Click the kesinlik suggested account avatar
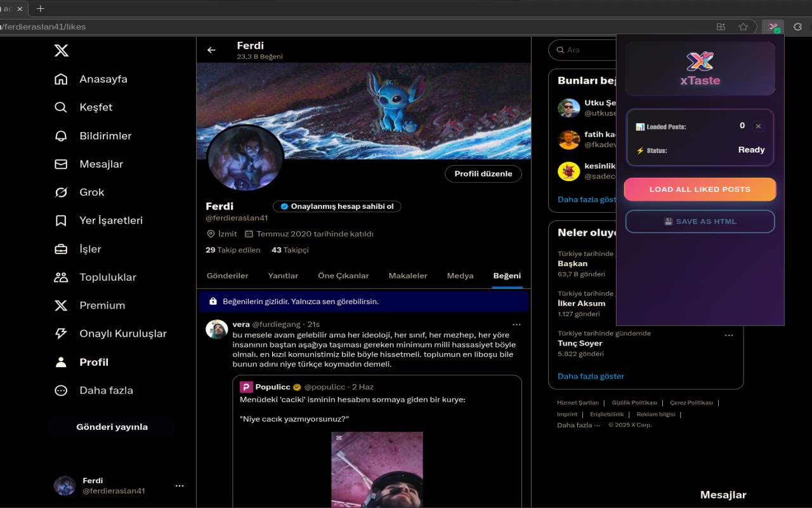Viewport: 812px width, 508px height. [x=569, y=171]
